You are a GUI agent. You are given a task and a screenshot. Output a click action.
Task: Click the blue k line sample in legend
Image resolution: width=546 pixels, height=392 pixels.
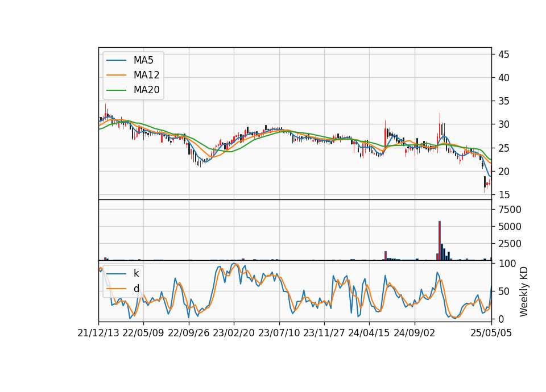116,274
